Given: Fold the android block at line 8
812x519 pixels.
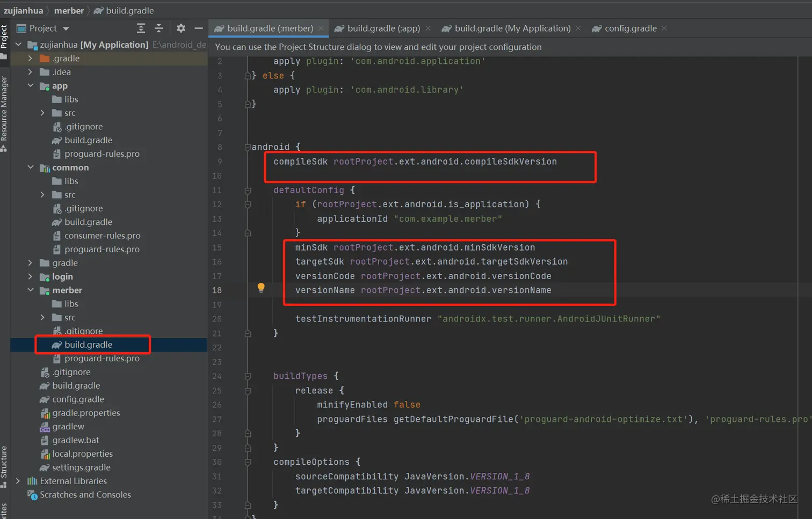Looking at the screenshot, I should [248, 147].
